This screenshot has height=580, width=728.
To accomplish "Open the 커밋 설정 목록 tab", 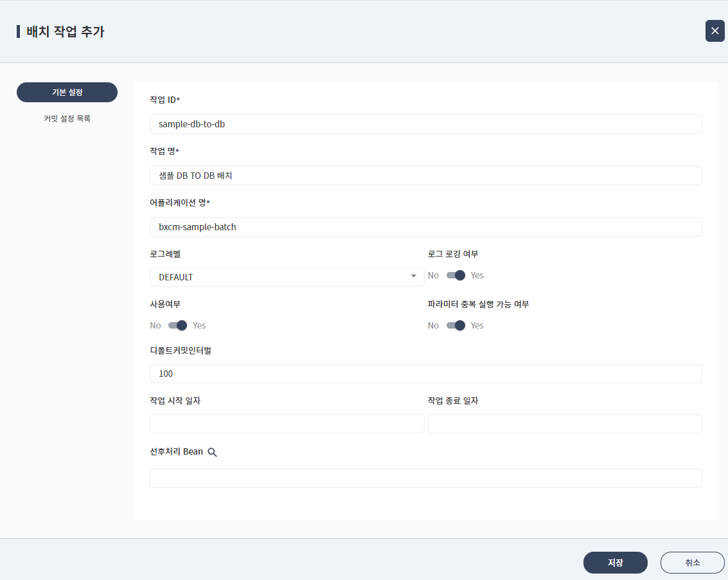I will (67, 119).
